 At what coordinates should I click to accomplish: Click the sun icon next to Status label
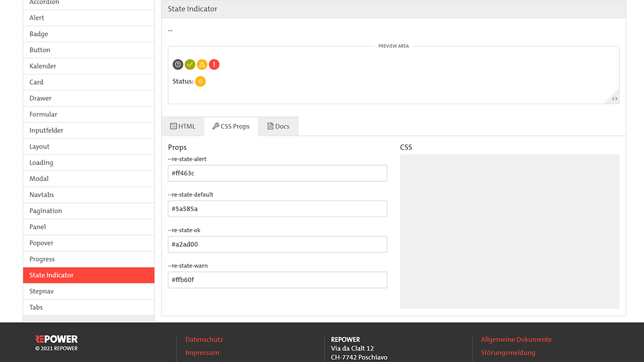point(200,81)
